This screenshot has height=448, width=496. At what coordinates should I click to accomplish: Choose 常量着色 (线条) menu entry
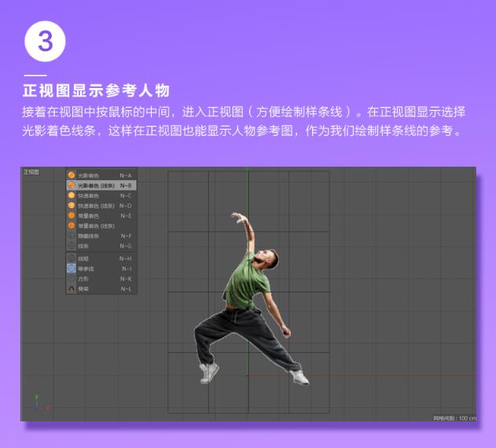coord(101,226)
